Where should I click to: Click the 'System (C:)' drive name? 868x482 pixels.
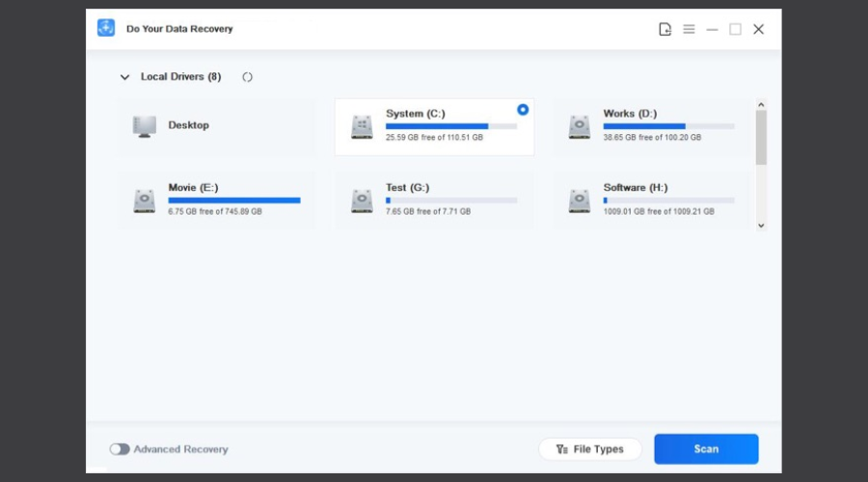click(415, 114)
